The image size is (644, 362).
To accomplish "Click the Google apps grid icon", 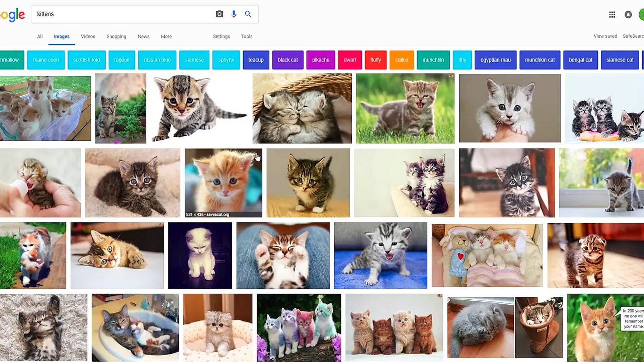I will 612,14.
